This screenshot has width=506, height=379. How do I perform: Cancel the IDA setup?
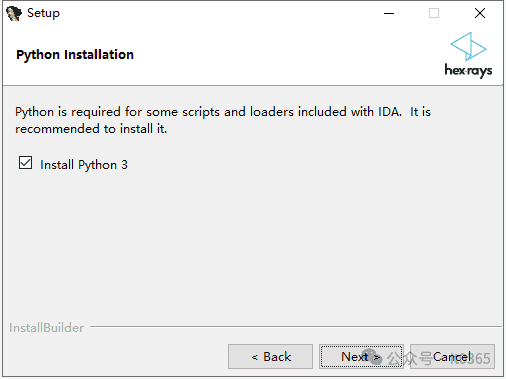(452, 356)
